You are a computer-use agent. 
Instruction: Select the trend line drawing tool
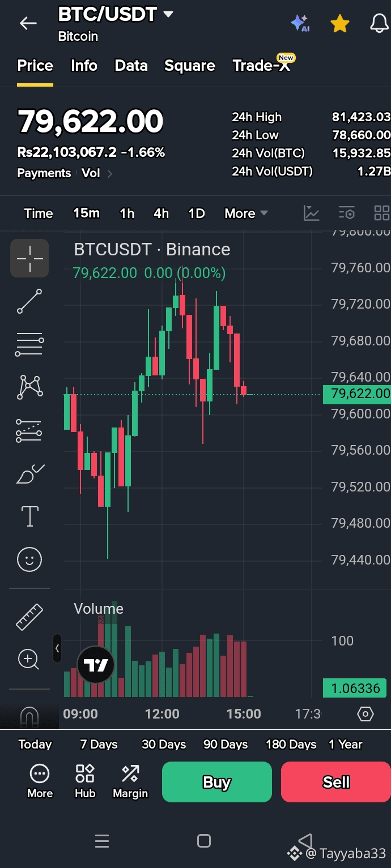(29, 301)
